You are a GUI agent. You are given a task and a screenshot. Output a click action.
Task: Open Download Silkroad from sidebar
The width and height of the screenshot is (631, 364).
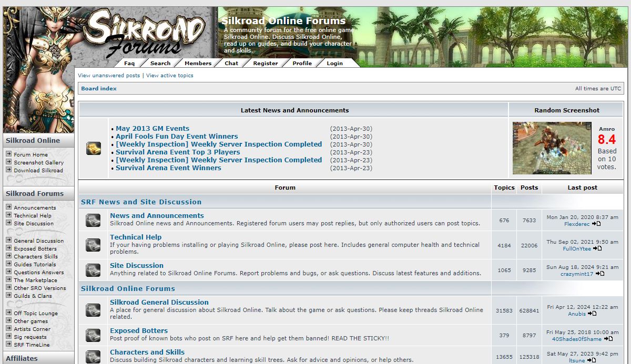pos(38,170)
